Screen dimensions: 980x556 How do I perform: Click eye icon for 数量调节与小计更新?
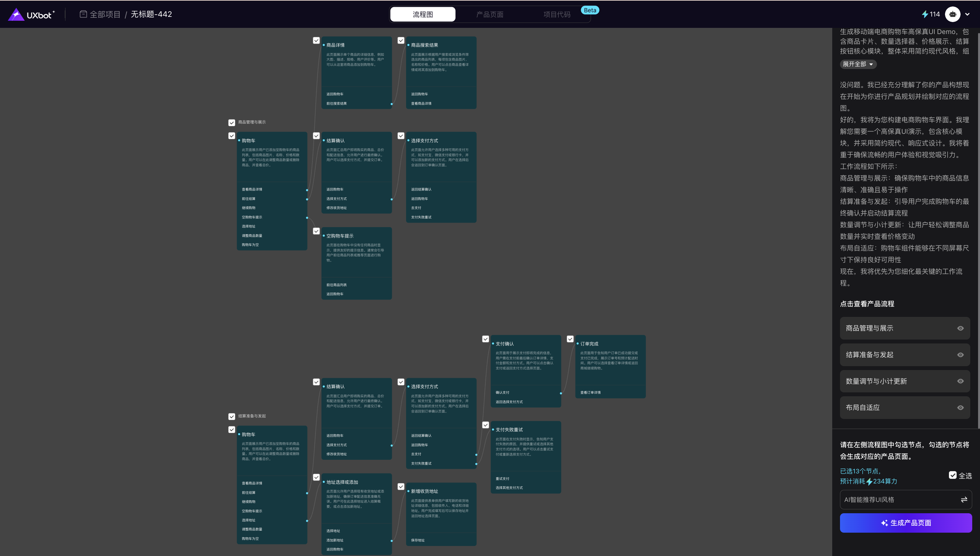(960, 381)
